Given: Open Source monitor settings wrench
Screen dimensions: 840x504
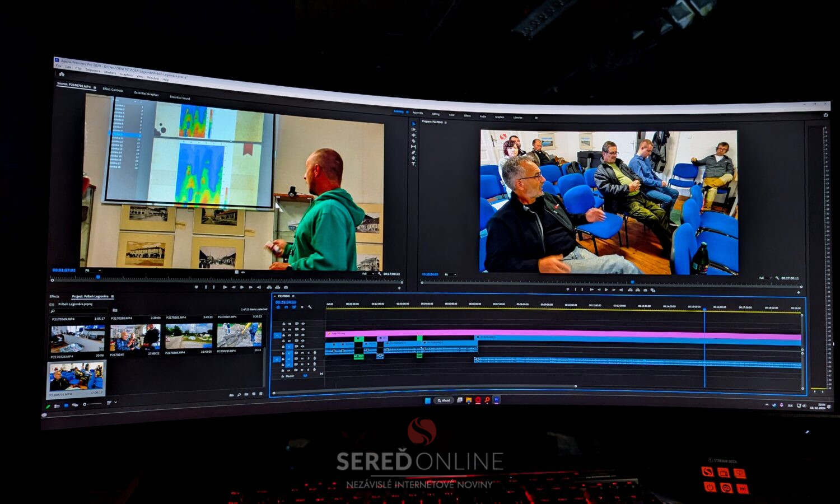Looking at the screenshot, I should [380, 274].
